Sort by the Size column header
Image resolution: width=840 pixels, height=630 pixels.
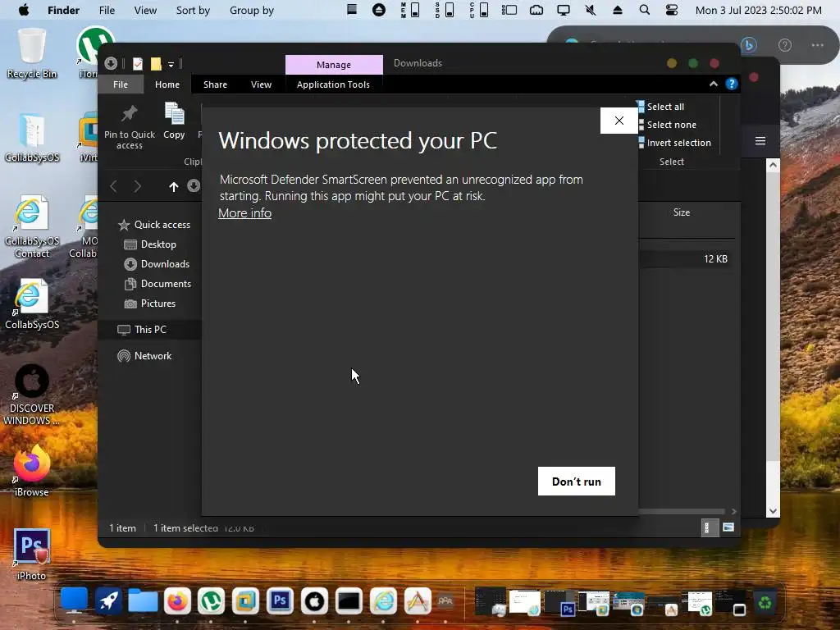tap(682, 212)
